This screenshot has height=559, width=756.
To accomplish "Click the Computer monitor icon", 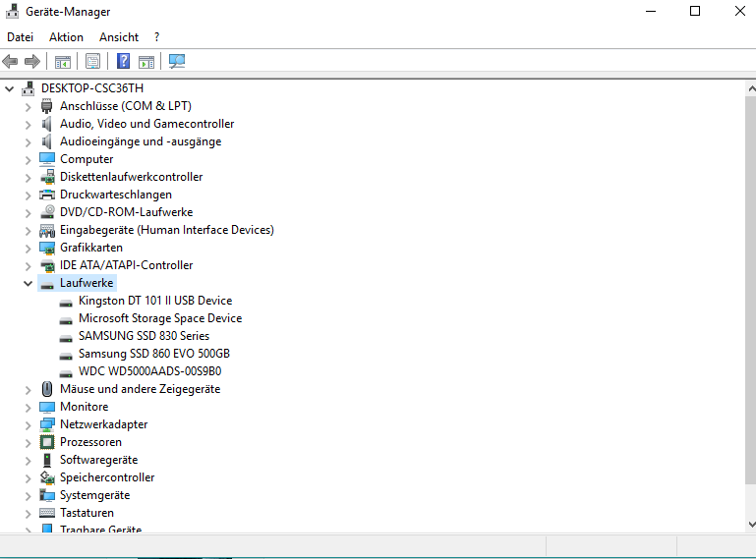I will (47, 159).
